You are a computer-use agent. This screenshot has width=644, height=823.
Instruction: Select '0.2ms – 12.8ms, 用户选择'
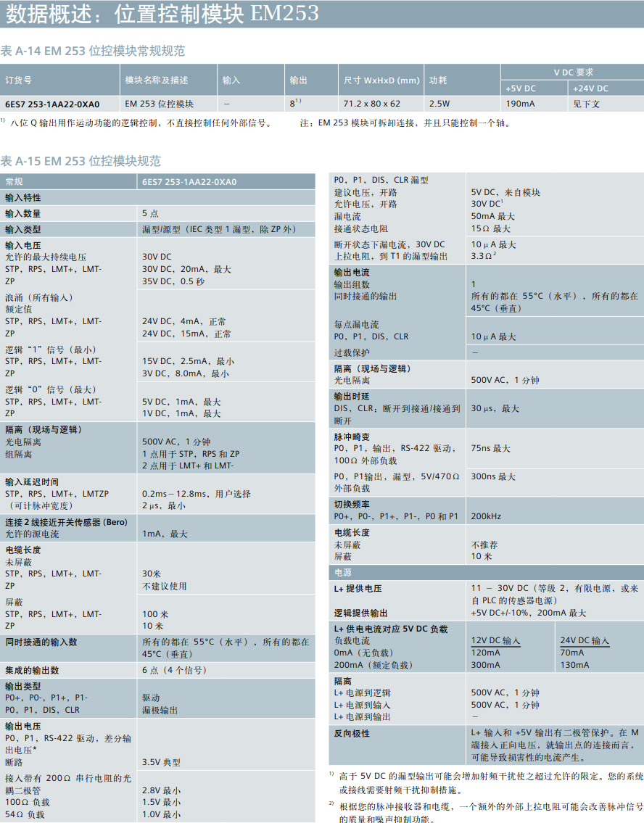(197, 494)
